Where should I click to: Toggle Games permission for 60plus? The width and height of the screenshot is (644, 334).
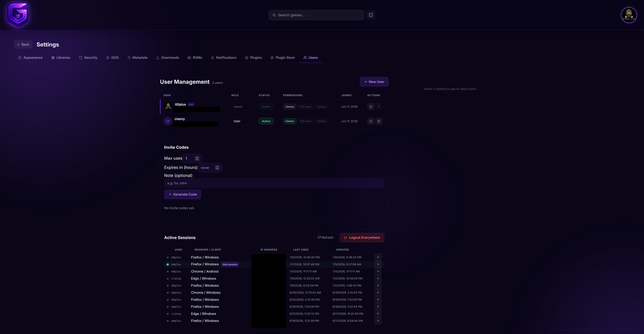tap(290, 107)
